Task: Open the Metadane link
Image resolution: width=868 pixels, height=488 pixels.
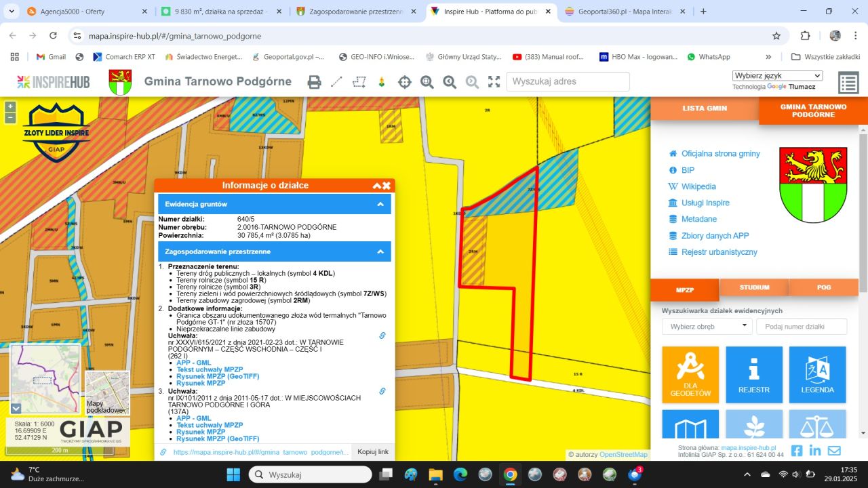Action: click(699, 219)
